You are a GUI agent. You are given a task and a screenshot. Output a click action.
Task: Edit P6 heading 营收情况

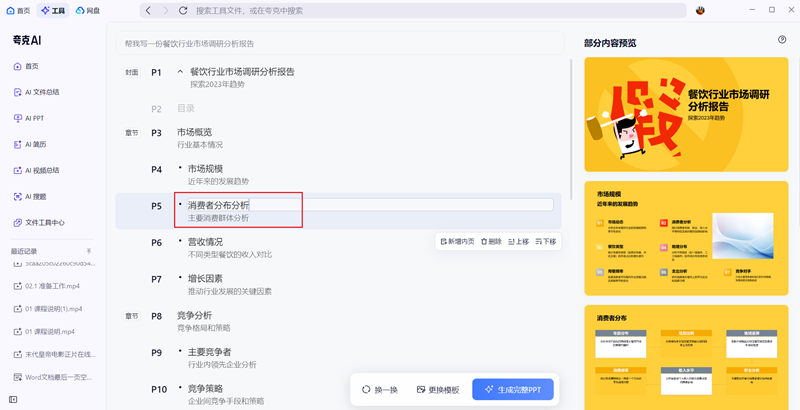pyautogui.click(x=205, y=242)
